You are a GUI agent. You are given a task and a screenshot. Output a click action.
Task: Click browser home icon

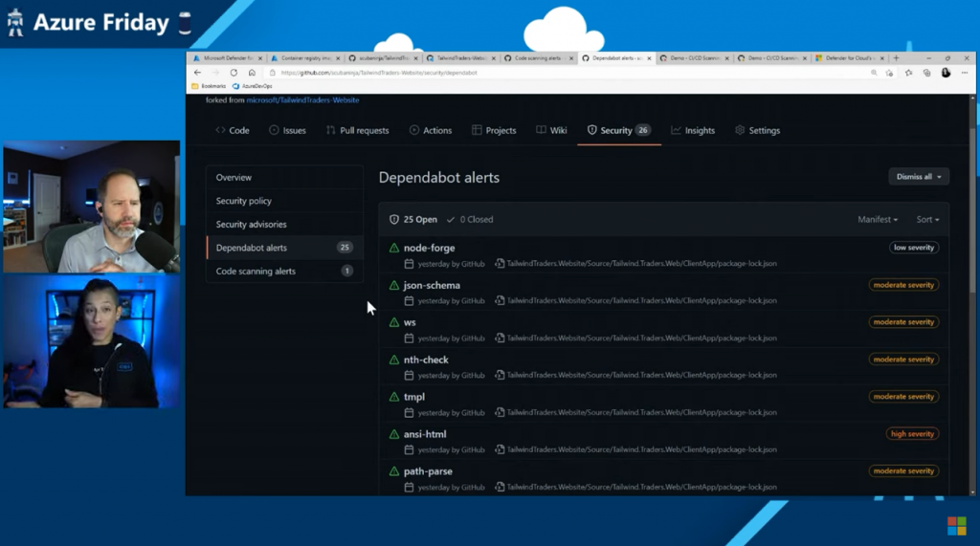(x=252, y=73)
